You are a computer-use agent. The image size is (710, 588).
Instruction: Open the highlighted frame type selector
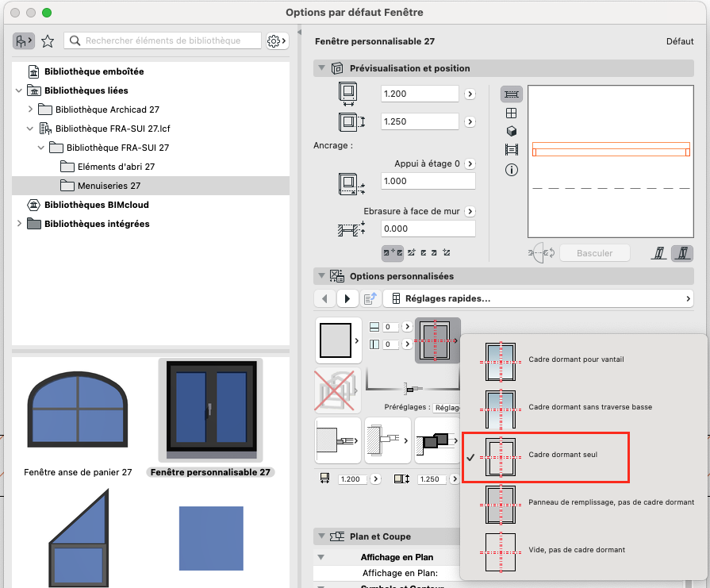click(x=437, y=340)
